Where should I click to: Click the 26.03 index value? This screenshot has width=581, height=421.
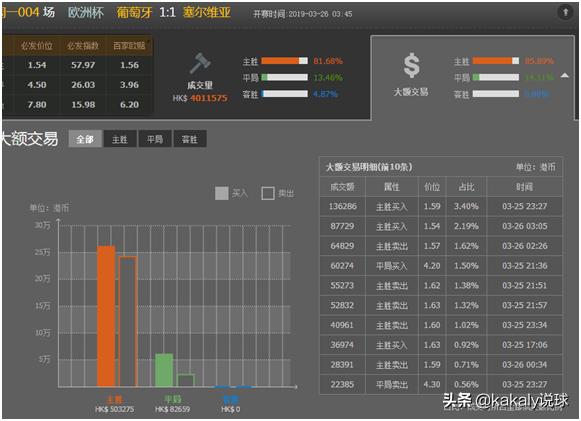(83, 85)
